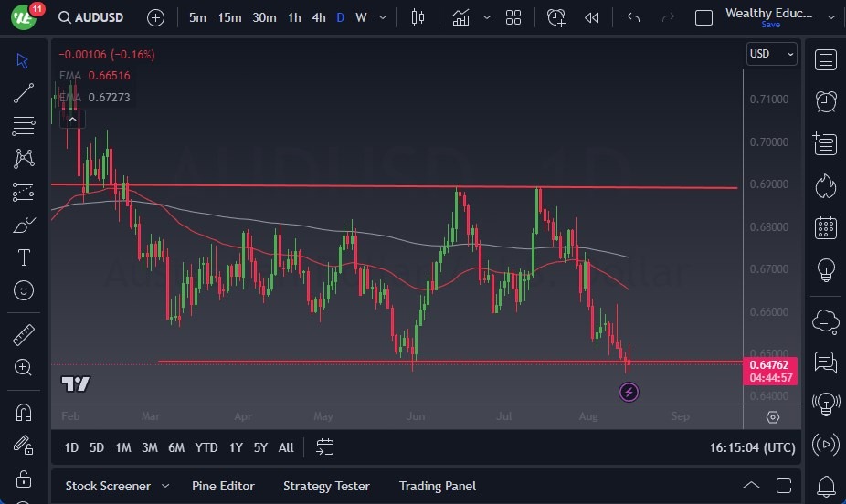Collapse the indicator legend chevron

pyautogui.click(x=71, y=118)
